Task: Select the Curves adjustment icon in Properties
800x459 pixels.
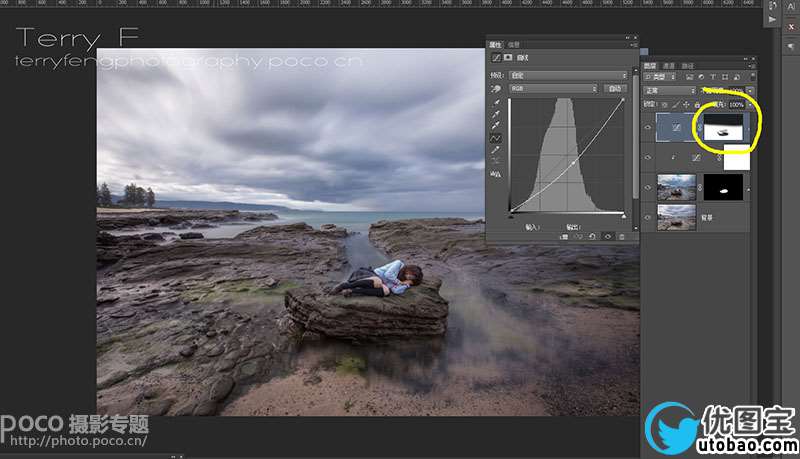Action: tap(496, 58)
